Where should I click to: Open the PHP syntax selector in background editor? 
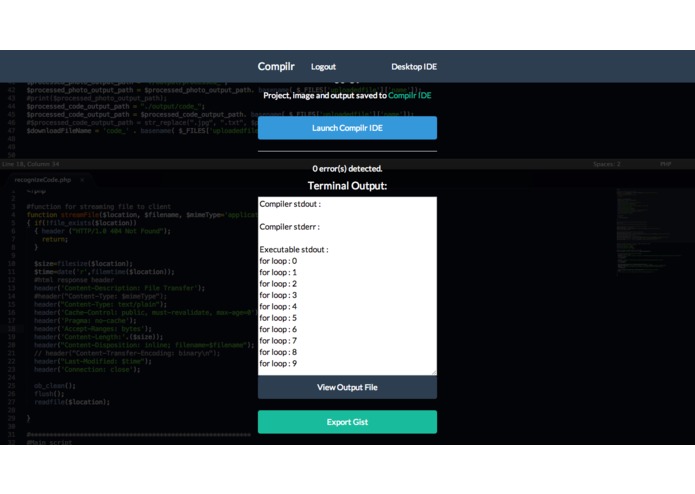[665, 164]
